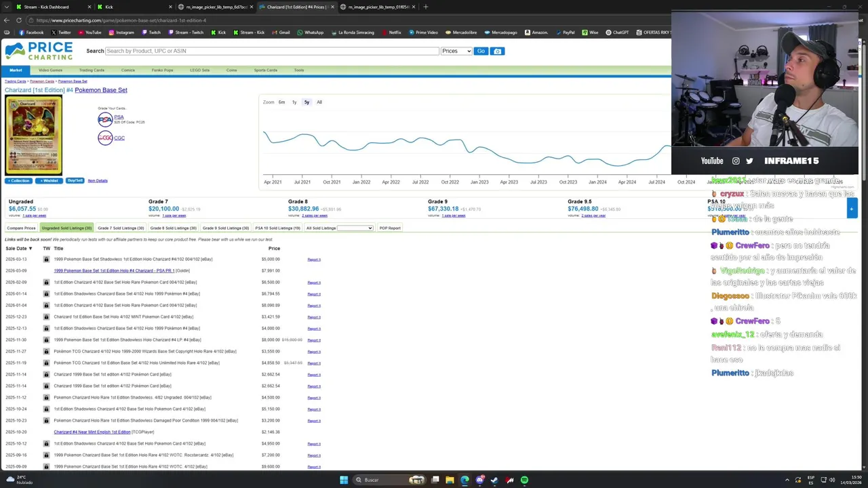Go back with the browser back arrow
868x488 pixels.
(x=7, y=20)
